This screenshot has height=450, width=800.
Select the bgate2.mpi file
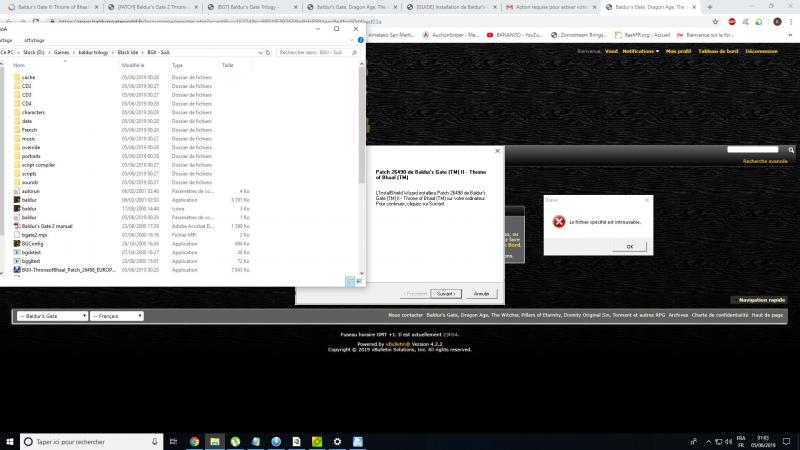click(x=34, y=235)
